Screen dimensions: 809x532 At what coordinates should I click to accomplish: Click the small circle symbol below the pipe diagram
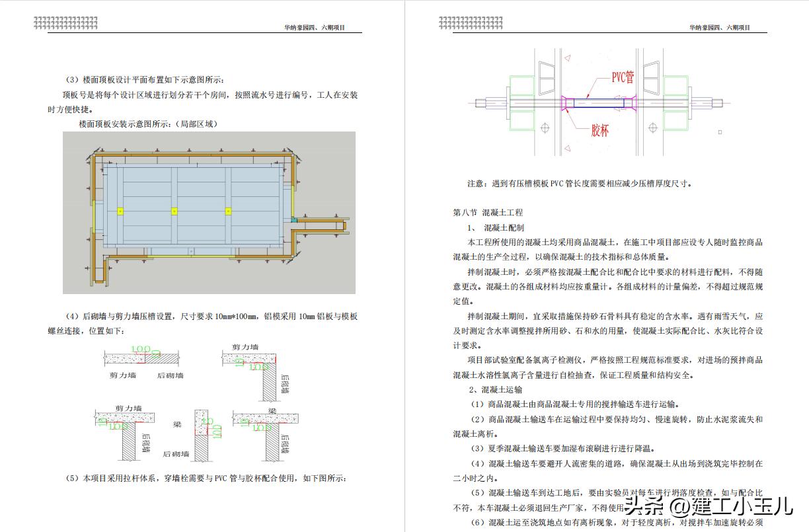(x=545, y=129)
